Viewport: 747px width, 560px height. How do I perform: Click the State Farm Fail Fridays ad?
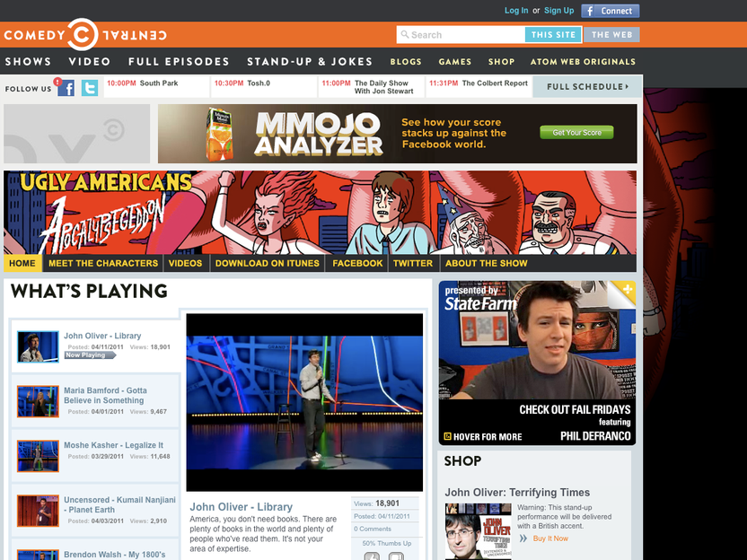(537, 363)
